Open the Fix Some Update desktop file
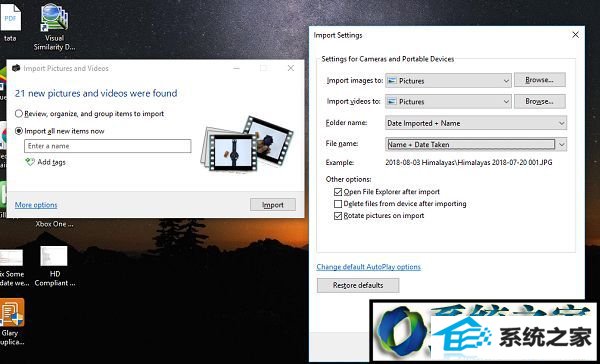The width and height of the screenshot is (600, 364). pos(12,268)
